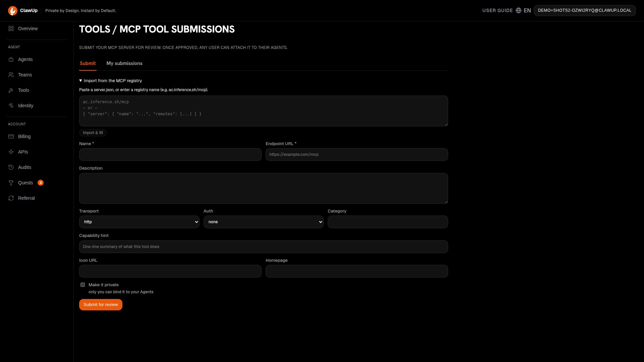Screen dimensions: 644x362
Task: Click the Submit for review button
Action: (x=101, y=305)
